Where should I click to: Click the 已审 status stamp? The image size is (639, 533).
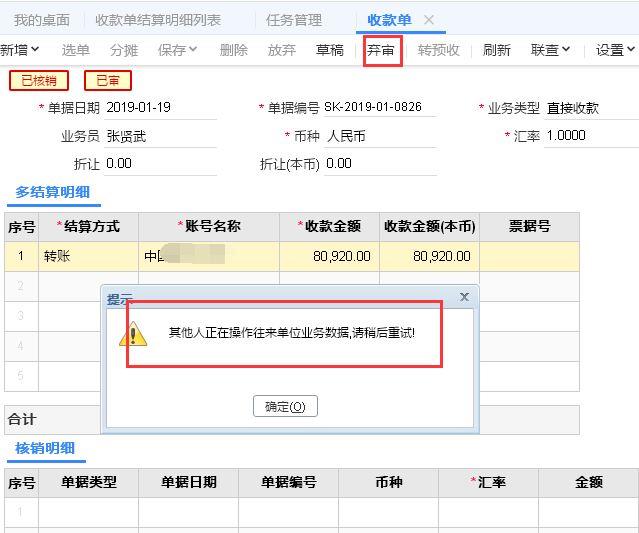tap(108, 80)
